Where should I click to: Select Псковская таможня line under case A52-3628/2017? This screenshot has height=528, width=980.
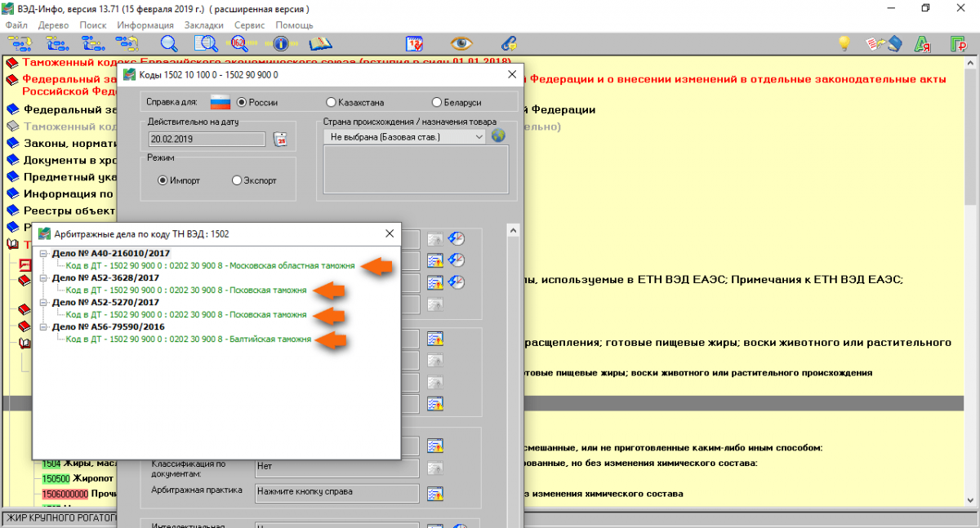(185, 290)
